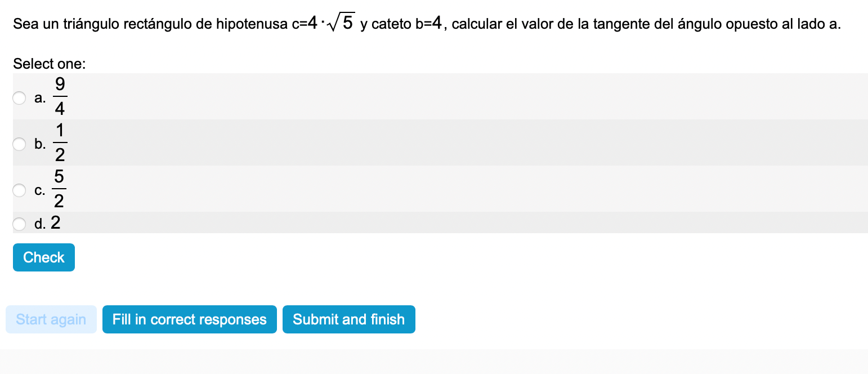Click the 1/2 fraction answer
This screenshot has width=868, height=374.
point(60,143)
